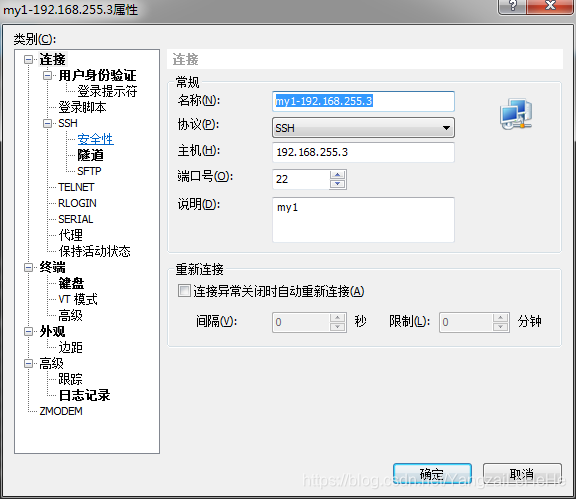Decrease 间隔 interval with down arrow
The height and width of the screenshot is (499, 576).
coord(338,327)
